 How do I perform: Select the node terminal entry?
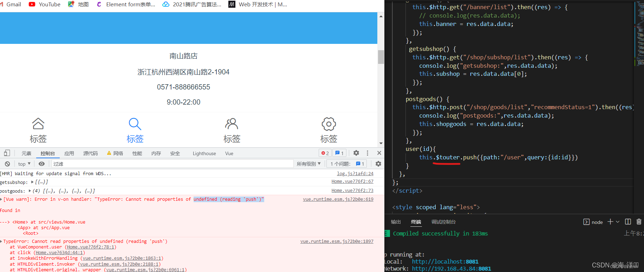(593, 222)
